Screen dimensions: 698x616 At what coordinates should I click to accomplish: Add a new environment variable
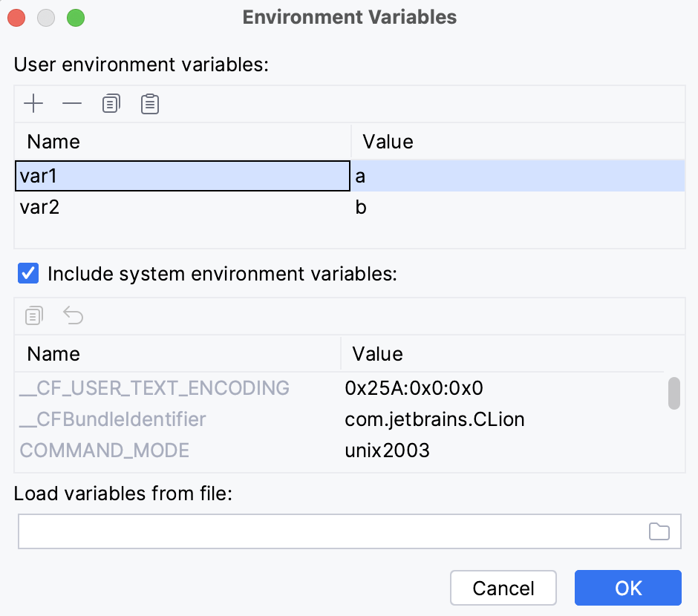[33, 104]
